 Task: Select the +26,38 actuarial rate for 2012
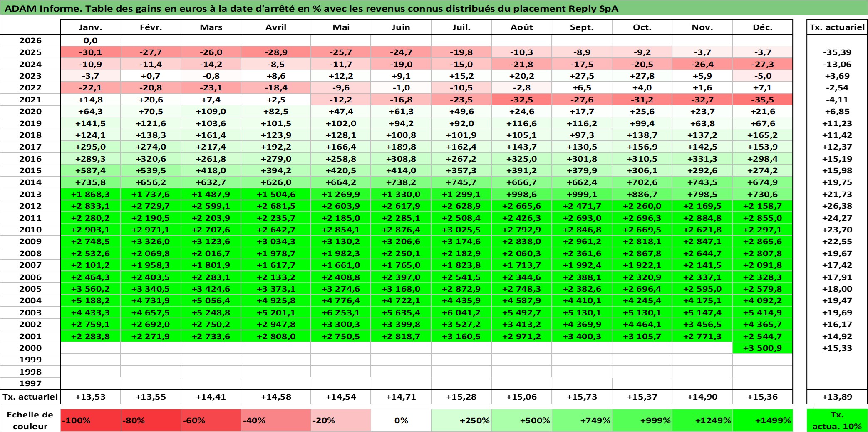coord(837,206)
